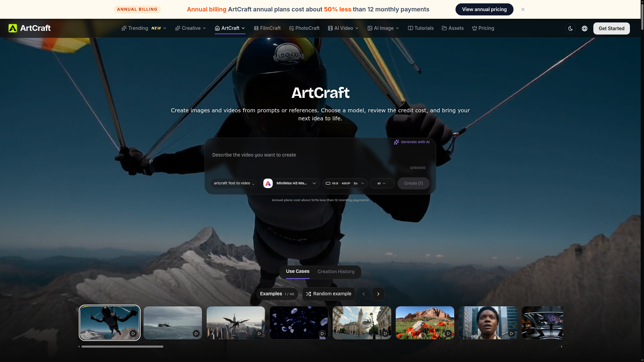Screen dimensions: 644x362
Task: Expand the AI Image menu
Action: pos(383,28)
